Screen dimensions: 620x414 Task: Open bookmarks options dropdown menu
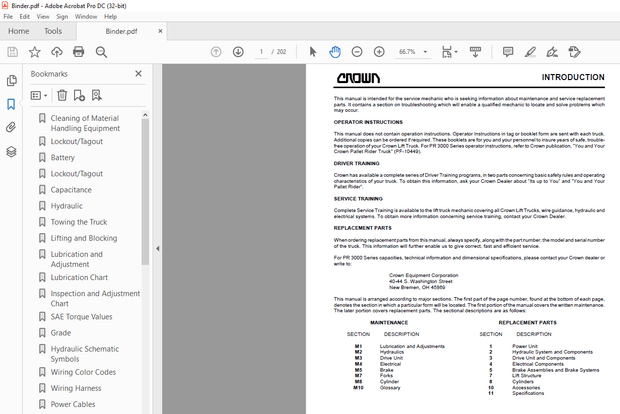tap(39, 95)
